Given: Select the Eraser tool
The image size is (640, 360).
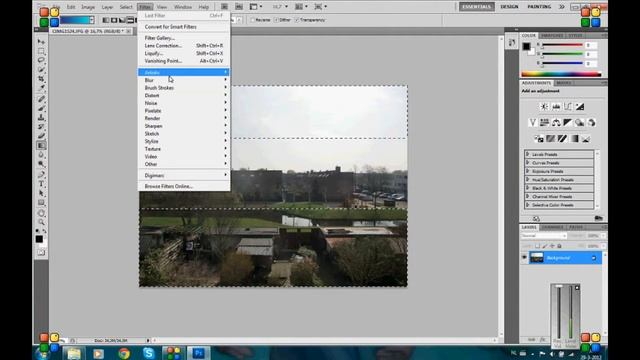Looking at the screenshot, I should [x=41, y=136].
